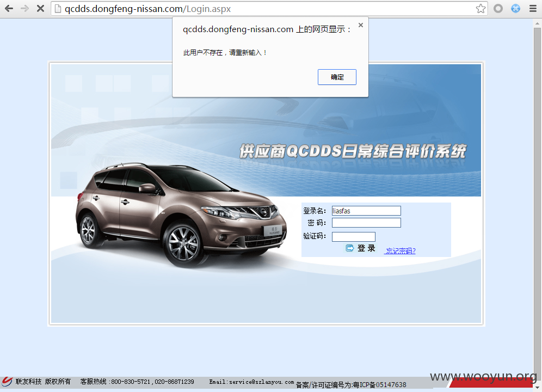Click the blue arrow icon beside 登录
Viewport: 542px width, 392px height.
click(x=350, y=248)
